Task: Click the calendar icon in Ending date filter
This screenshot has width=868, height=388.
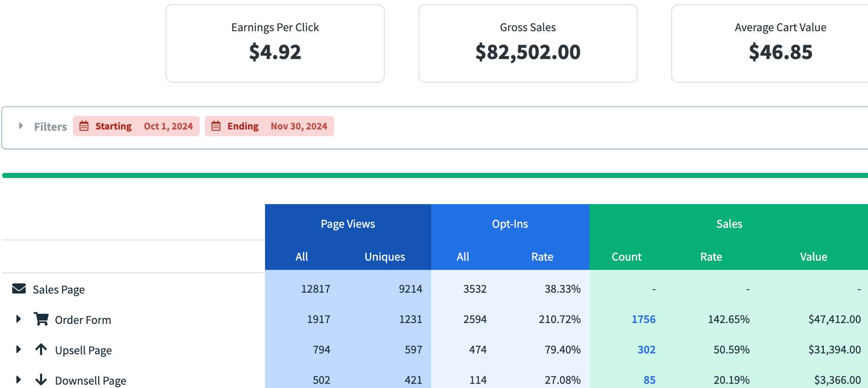Action: 216,126
